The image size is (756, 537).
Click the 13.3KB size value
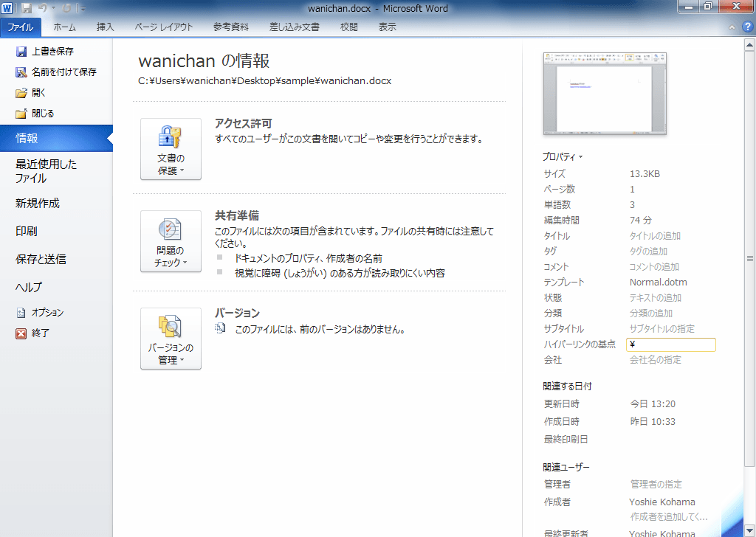click(645, 174)
